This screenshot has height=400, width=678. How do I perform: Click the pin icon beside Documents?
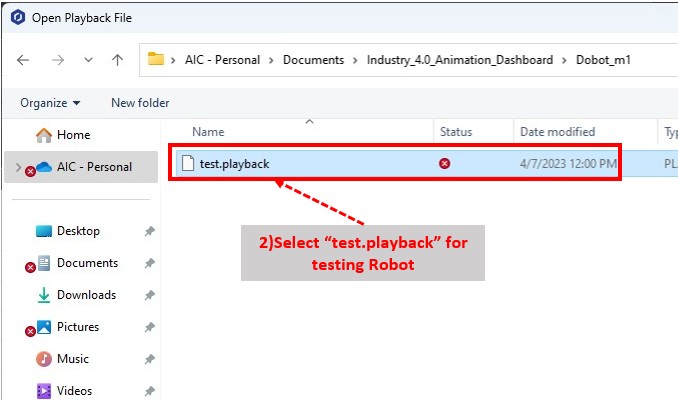(149, 263)
